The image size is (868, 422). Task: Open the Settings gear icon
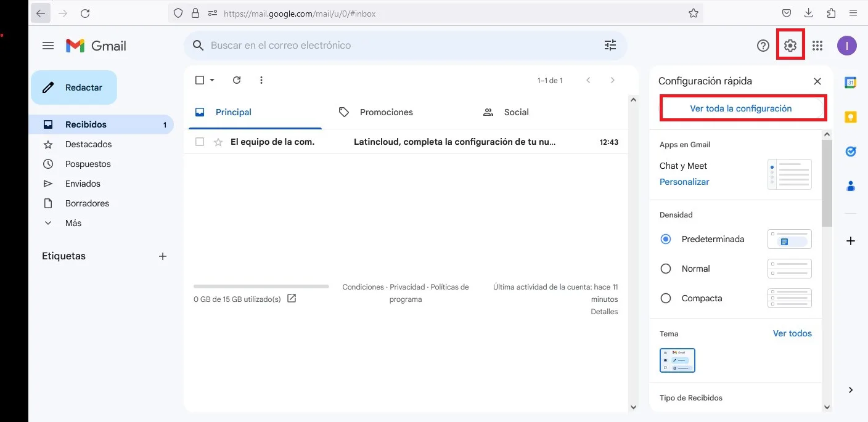pos(790,46)
